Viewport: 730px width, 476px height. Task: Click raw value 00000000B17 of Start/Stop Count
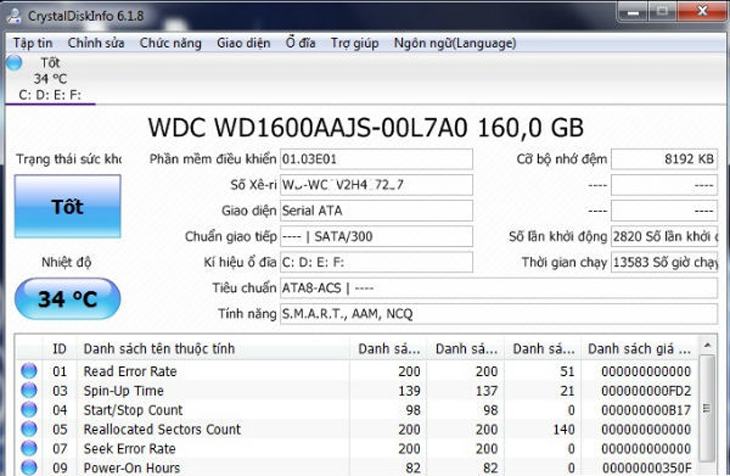click(x=646, y=410)
